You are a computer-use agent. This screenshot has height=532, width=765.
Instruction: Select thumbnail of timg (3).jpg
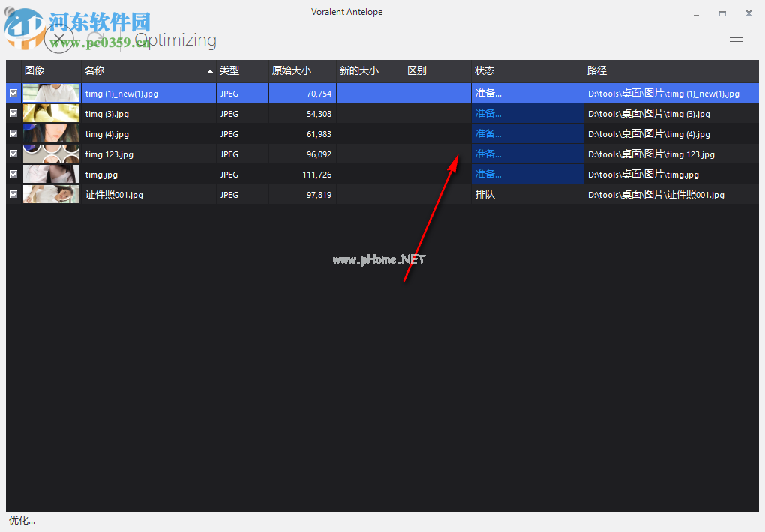pyautogui.click(x=51, y=114)
